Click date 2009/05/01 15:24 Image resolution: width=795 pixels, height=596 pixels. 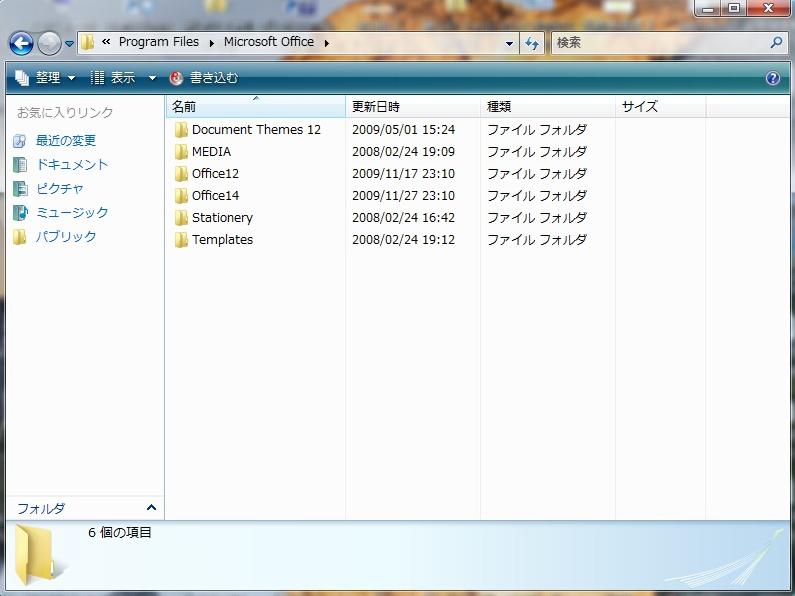[x=404, y=130]
